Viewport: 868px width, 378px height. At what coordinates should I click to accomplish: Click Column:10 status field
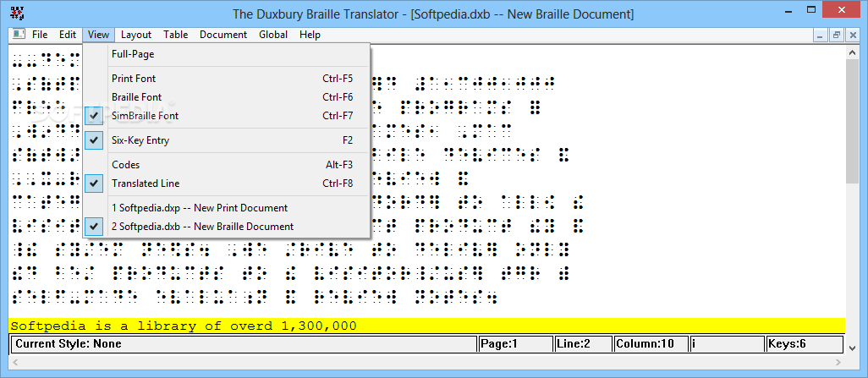point(651,343)
